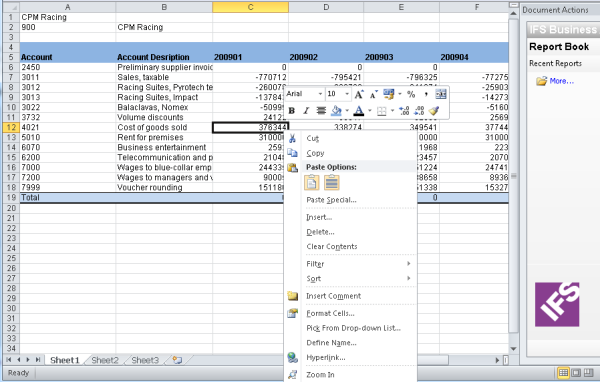Switch to Page Layout view button
Image resolution: width=600 pixels, height=382 pixels.
(x=576, y=372)
